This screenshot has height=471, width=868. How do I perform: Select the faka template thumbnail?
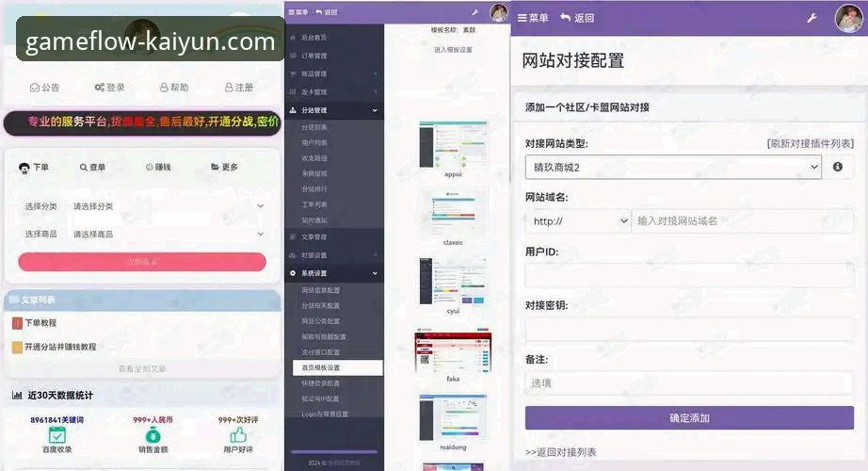[454, 350]
